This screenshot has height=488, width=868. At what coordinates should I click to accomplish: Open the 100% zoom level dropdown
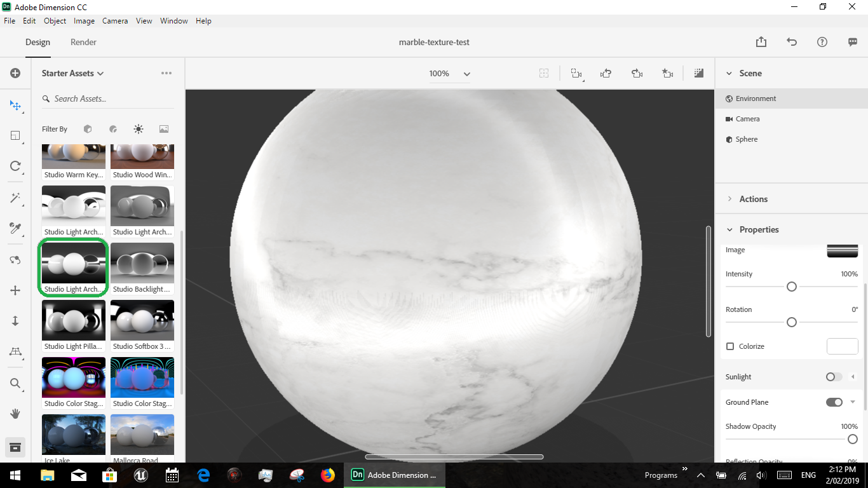coord(449,74)
